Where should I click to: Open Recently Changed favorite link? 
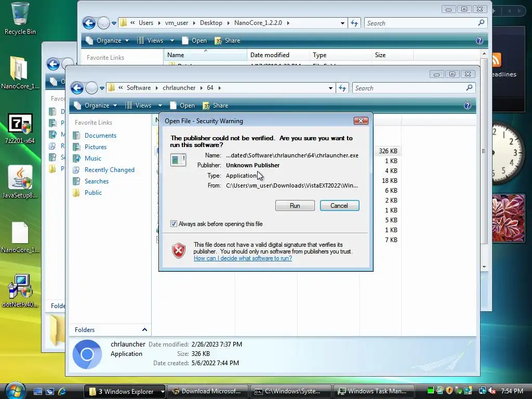pyautogui.click(x=109, y=170)
